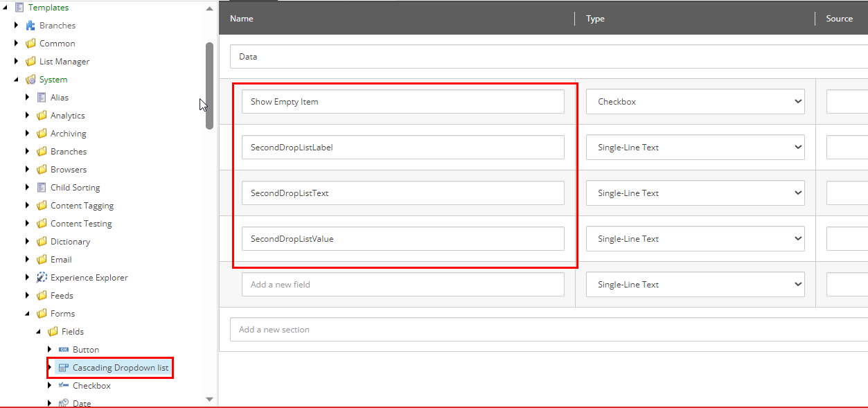868x408 pixels.
Task: Click the Alias item icon
Action: [x=42, y=98]
